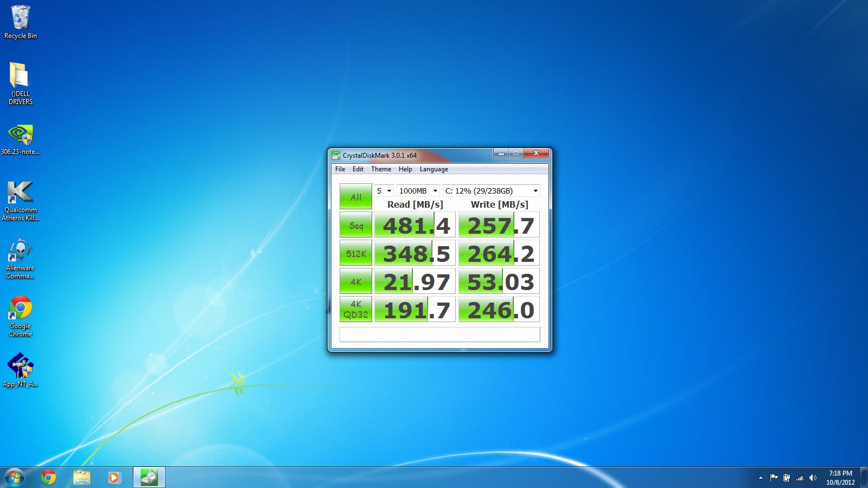This screenshot has height=488, width=868.
Task: Click the Write [MB/s] column header
Action: [x=499, y=204]
